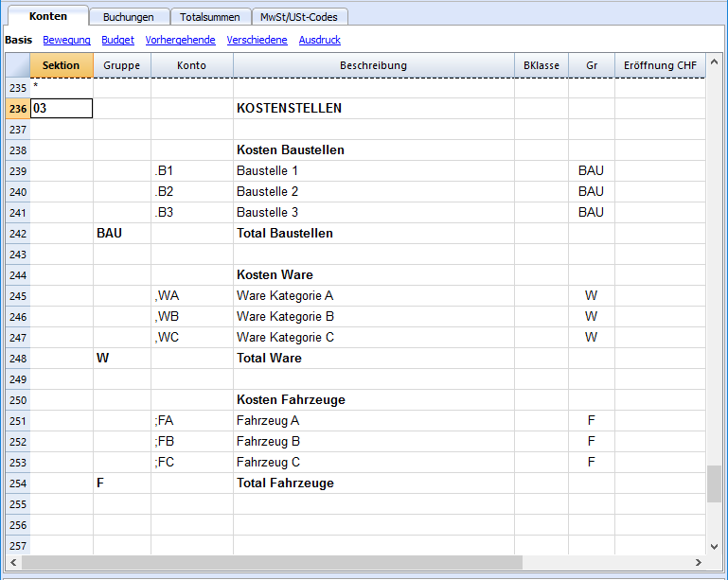
Task: Click the Ware Kategorie A description
Action: [374, 295]
